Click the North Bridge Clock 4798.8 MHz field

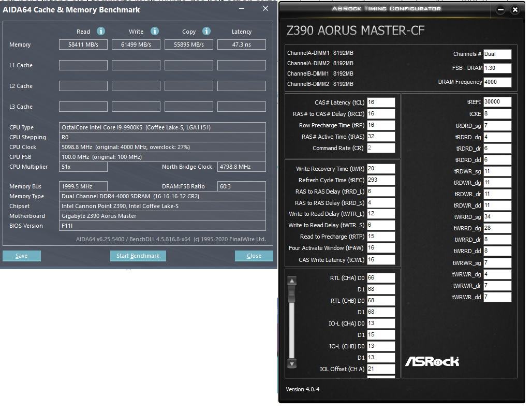[x=242, y=167]
